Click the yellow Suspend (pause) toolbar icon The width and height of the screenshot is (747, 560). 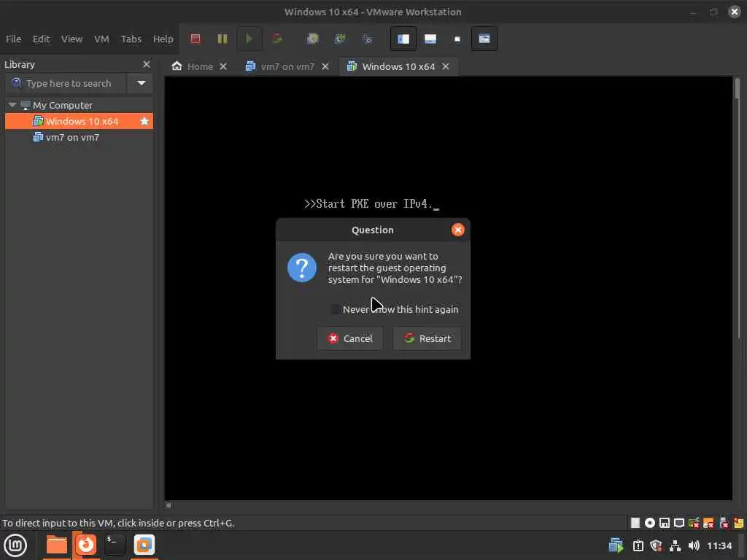coord(222,39)
